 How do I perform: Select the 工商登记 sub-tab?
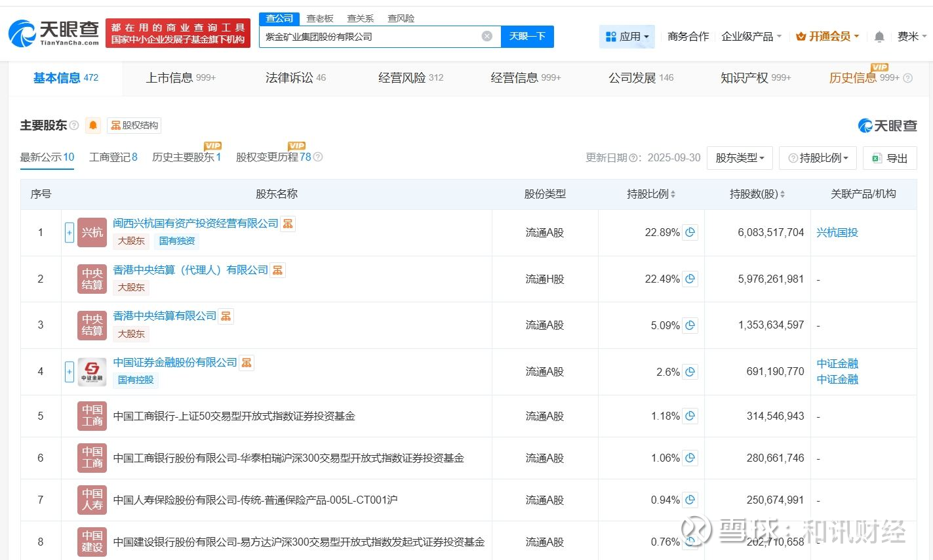click(113, 157)
